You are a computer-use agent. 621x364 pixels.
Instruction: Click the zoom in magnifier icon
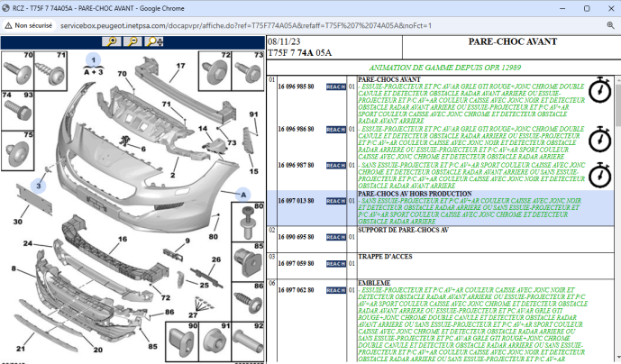(x=112, y=41)
